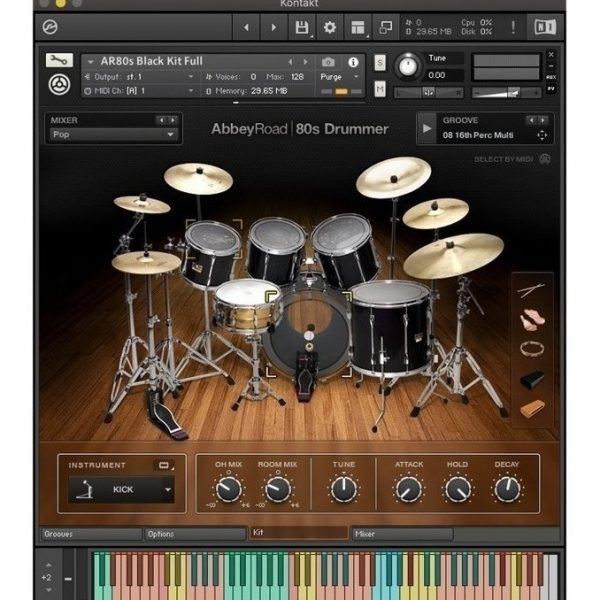Go to previous preset with left arrow in top toolbar
The height and width of the screenshot is (600, 600).
point(246,27)
